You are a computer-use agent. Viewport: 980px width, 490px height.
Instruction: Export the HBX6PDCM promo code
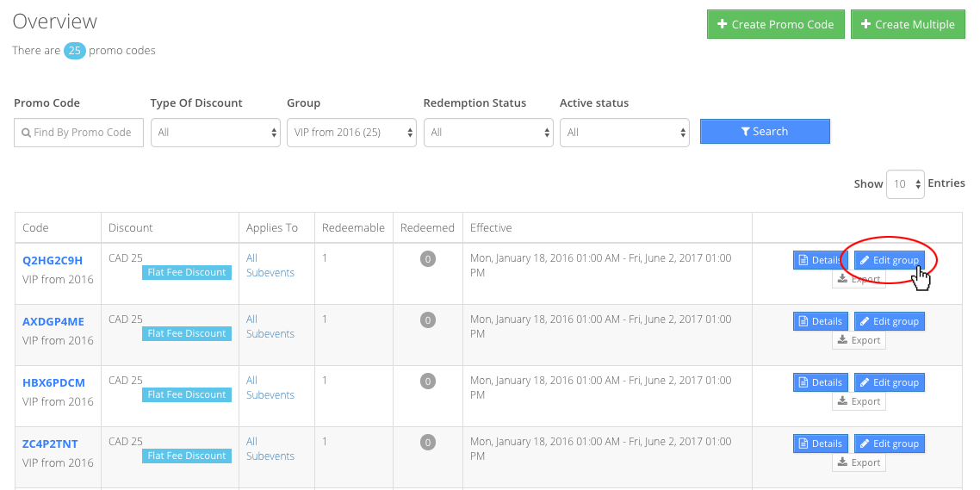coord(859,401)
